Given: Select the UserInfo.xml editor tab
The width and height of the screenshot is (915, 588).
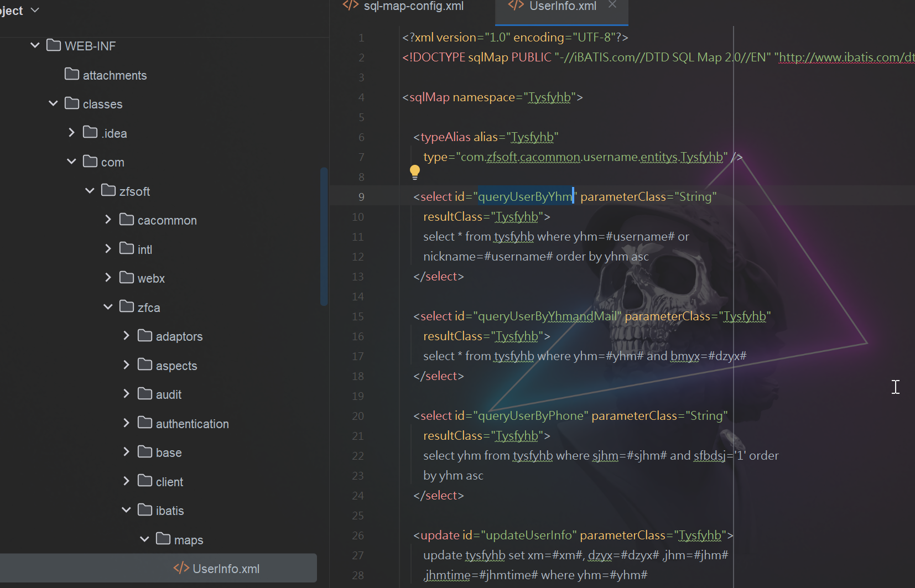Looking at the screenshot, I should (x=562, y=6).
